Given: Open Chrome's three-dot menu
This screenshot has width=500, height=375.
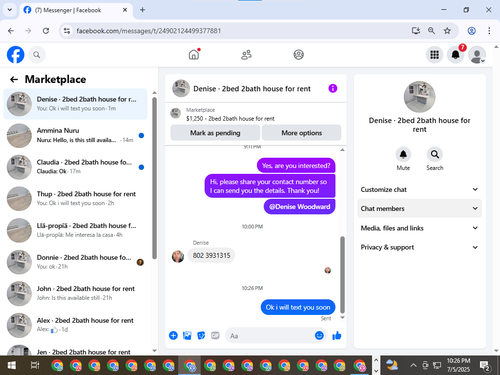Looking at the screenshot, I should [x=489, y=31].
